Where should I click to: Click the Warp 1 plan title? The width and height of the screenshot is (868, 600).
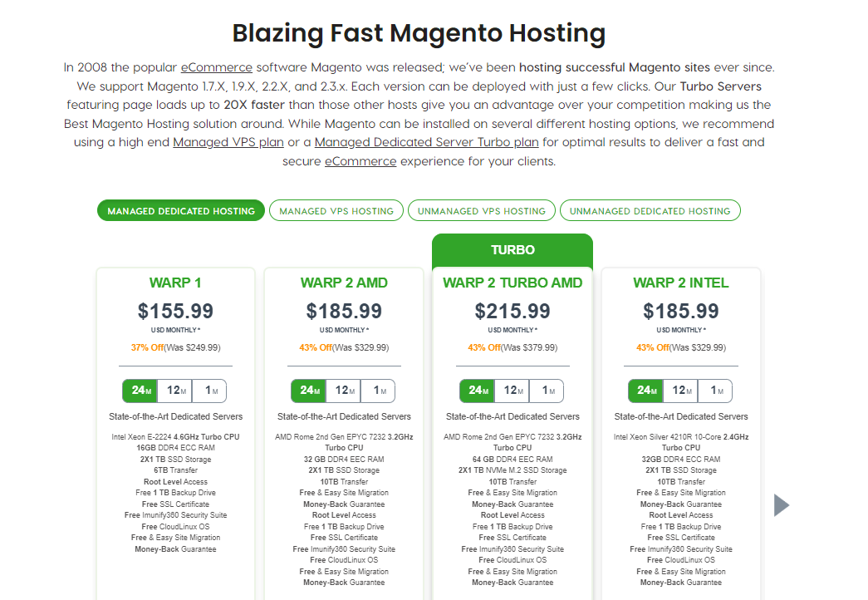175,283
